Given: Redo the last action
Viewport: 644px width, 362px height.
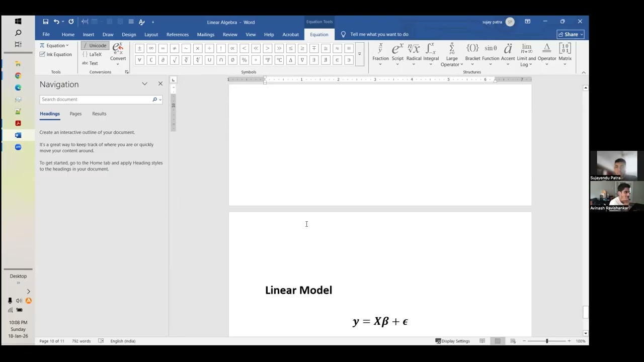Looking at the screenshot, I should [71, 22].
